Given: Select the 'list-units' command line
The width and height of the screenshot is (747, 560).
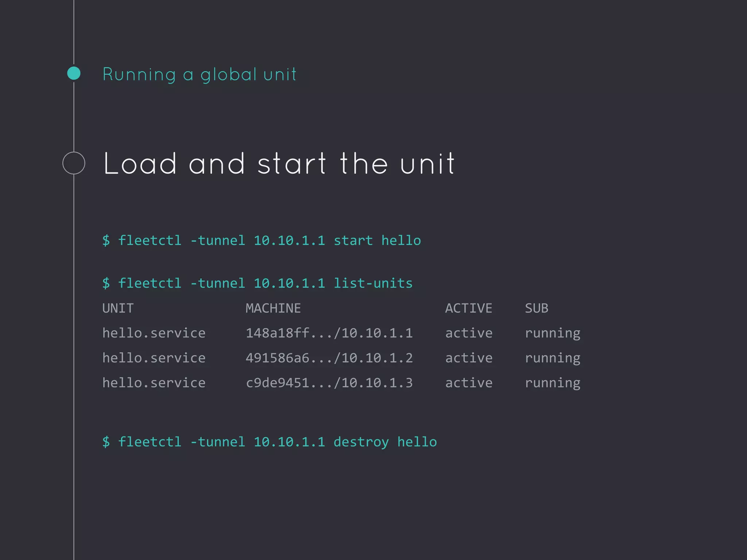Looking at the screenshot, I should click(x=258, y=283).
